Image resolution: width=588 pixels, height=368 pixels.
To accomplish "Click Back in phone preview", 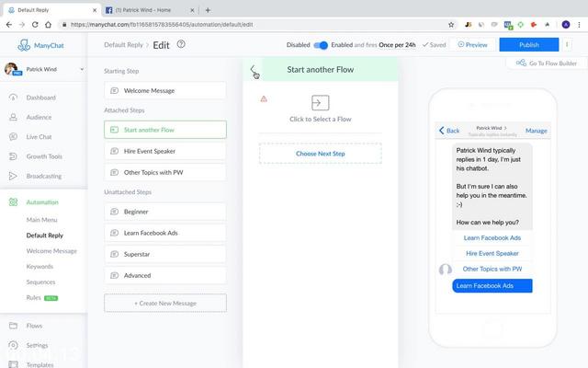I will point(449,131).
